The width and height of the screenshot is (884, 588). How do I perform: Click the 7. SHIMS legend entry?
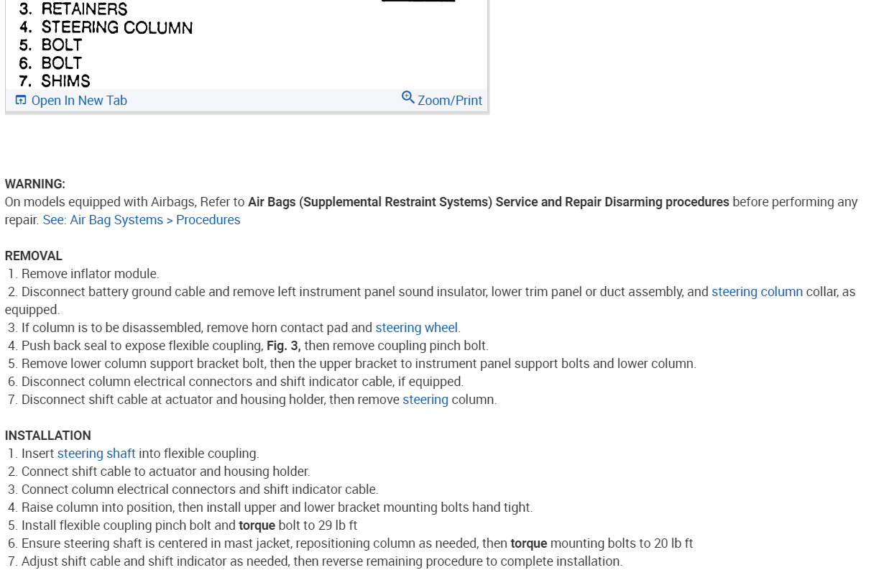55,81
